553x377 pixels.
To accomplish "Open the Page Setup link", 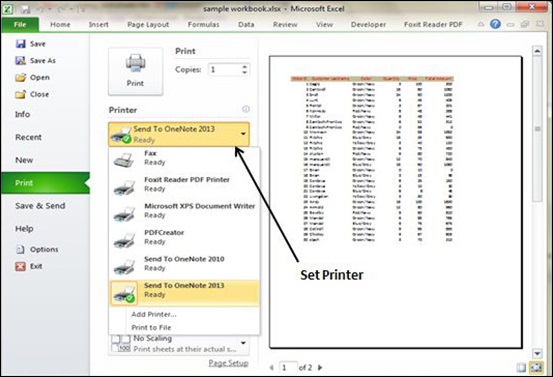I will coord(228,363).
